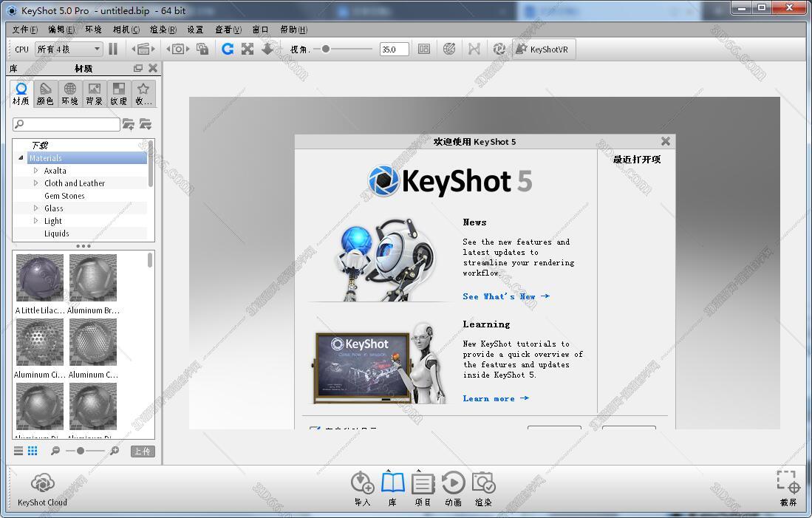The height and width of the screenshot is (518, 812).
Task: Open the 环境 (Environment) menu
Action: coord(94,30)
